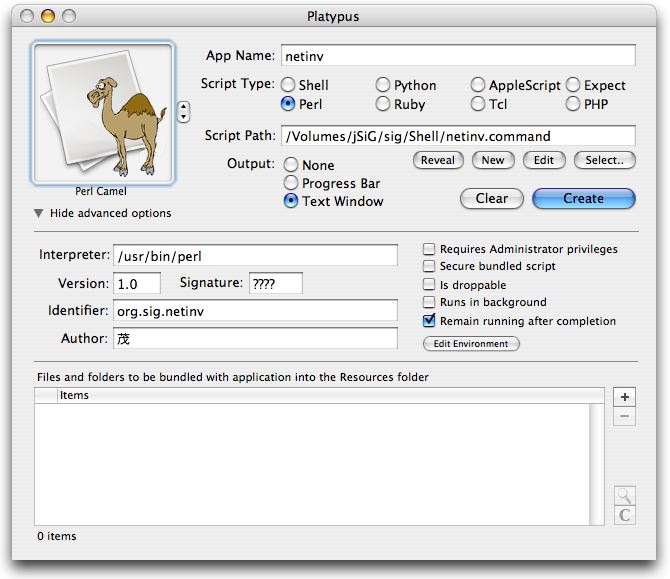Click the 'Perl Camel' icon caption
The image size is (670, 579).
[101, 191]
